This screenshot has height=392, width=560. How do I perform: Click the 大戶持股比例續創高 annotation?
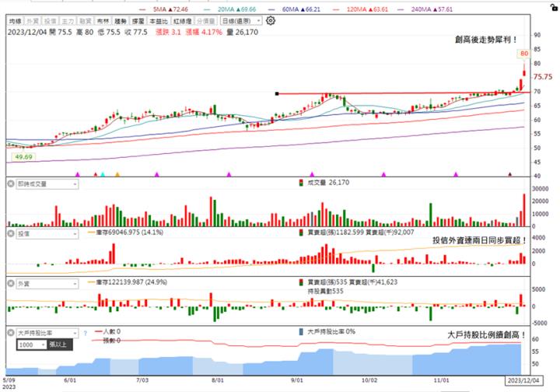[486, 335]
